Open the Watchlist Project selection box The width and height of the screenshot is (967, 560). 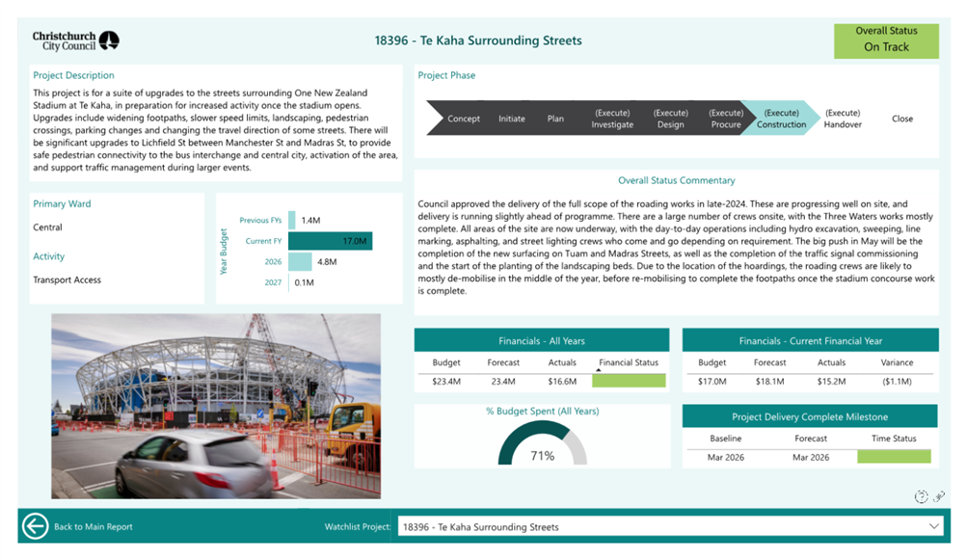pyautogui.click(x=665, y=526)
